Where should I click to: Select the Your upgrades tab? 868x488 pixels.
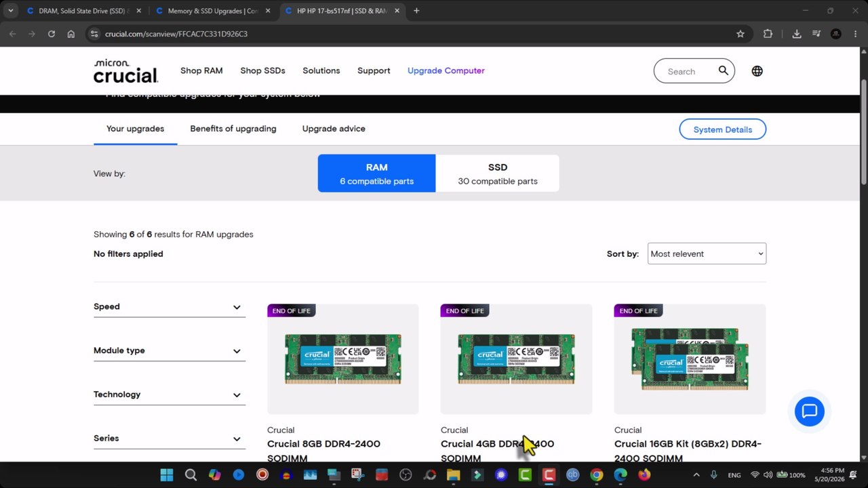(x=136, y=129)
